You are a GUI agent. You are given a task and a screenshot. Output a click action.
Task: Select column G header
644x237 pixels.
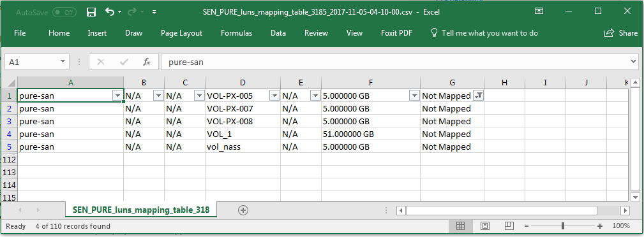point(452,82)
